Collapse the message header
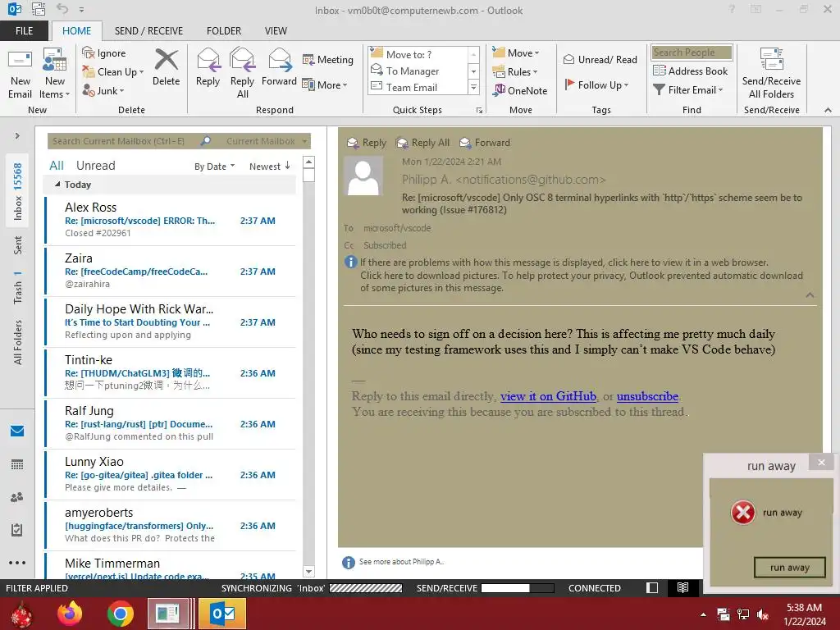This screenshot has width=840, height=630. [x=810, y=295]
